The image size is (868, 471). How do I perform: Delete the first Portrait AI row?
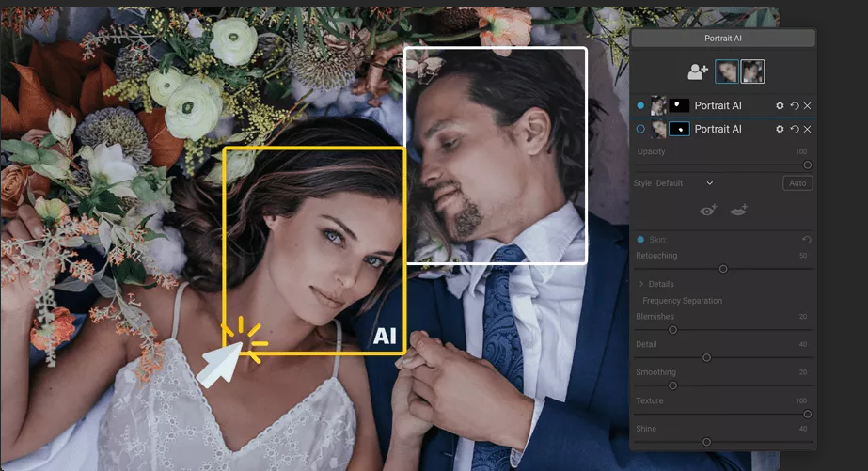click(808, 105)
